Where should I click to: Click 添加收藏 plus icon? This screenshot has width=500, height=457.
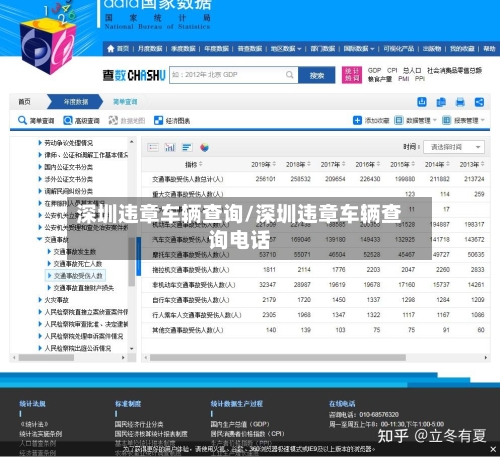[357, 120]
